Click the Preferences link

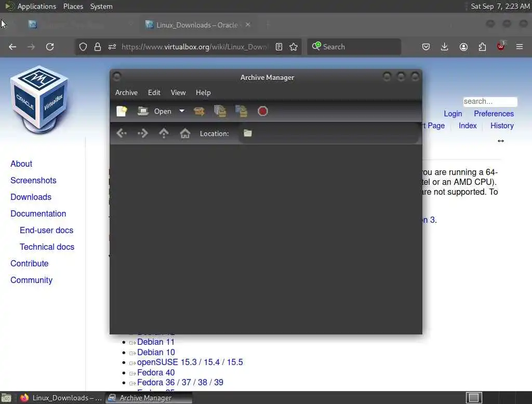point(494,114)
